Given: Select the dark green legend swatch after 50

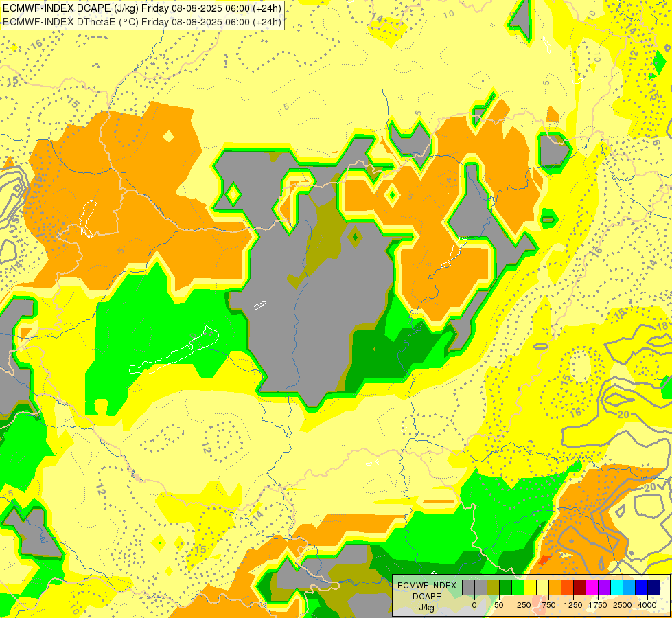Looking at the screenshot, I should coord(505,587).
